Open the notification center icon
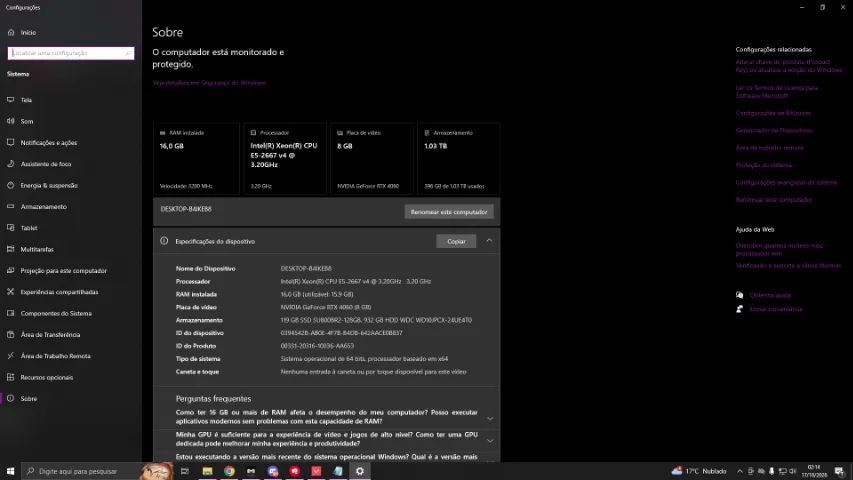This screenshot has height=480, width=853. pos(839,471)
